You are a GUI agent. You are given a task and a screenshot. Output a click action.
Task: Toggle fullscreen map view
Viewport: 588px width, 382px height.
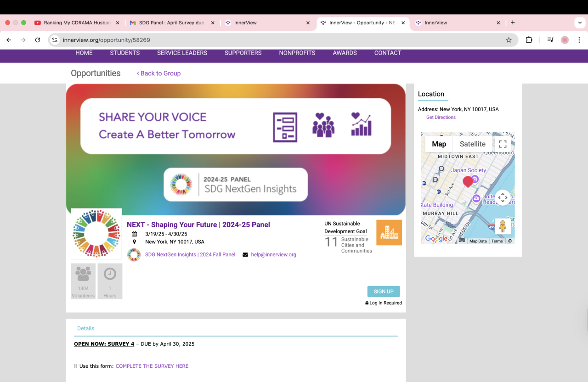503,144
